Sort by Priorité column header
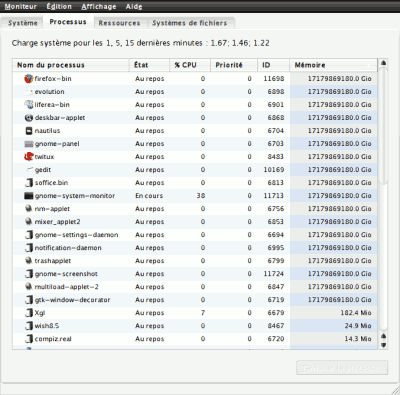The width and height of the screenshot is (400, 395). pos(234,65)
